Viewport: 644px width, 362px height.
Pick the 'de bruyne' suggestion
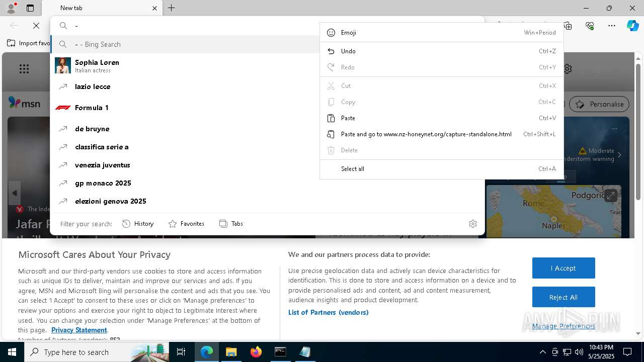[185, 129]
